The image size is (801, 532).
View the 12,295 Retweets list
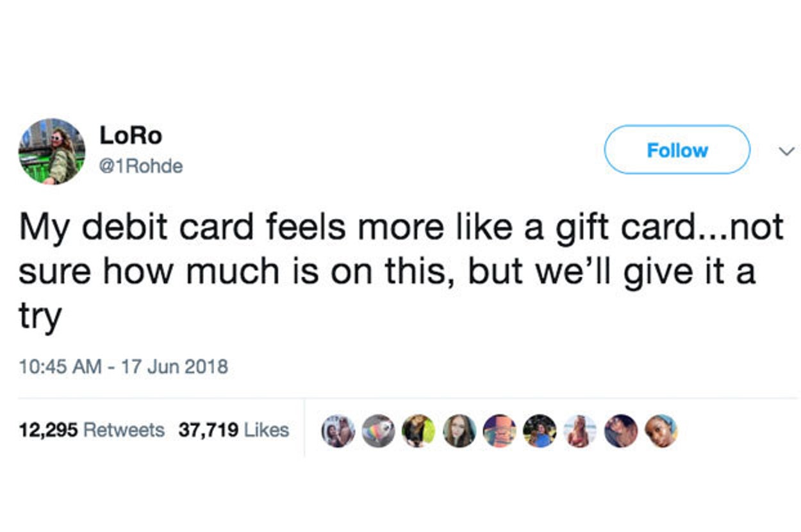(92, 429)
